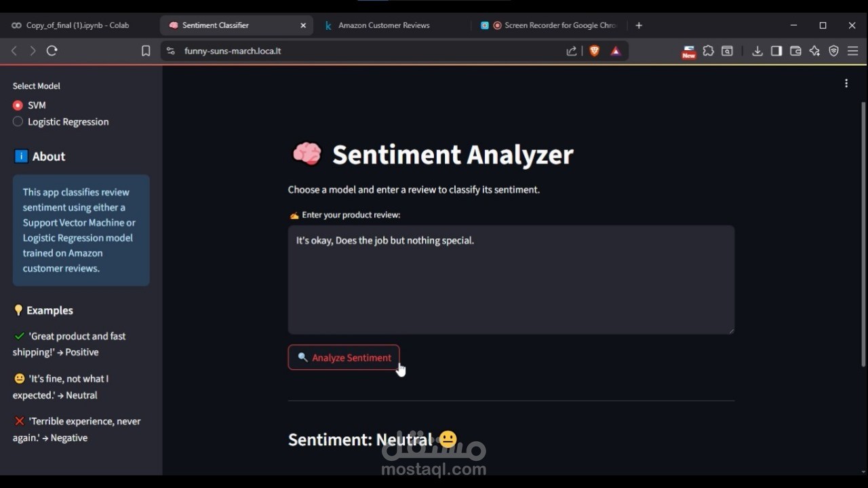
Task: Toggle the browser sidebar panel icon
Action: click(776, 51)
